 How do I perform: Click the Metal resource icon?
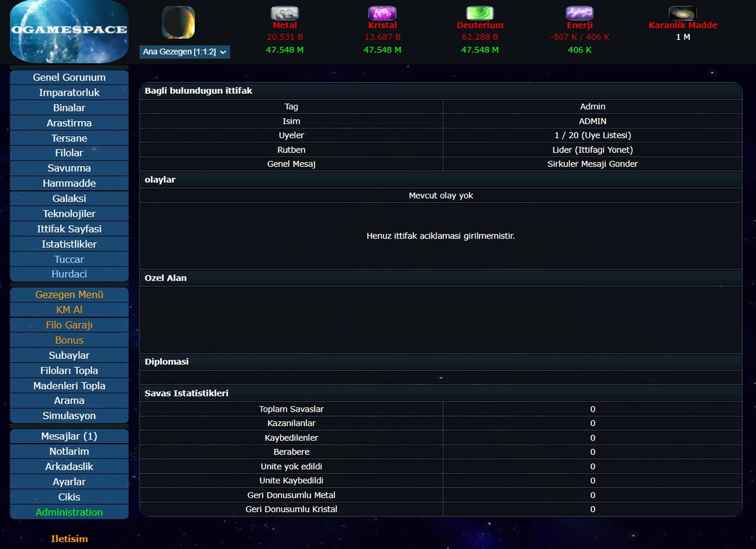284,13
